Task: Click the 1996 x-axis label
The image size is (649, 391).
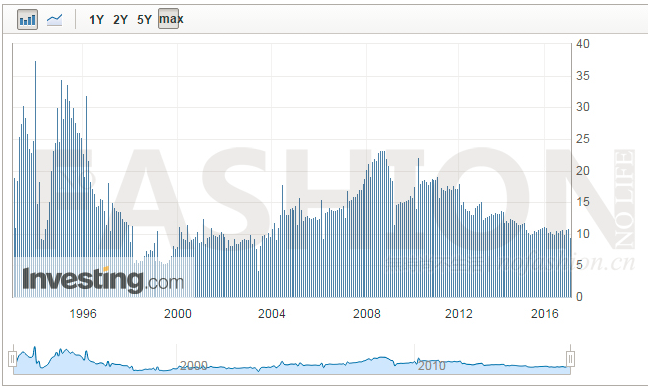Action: coord(83,314)
